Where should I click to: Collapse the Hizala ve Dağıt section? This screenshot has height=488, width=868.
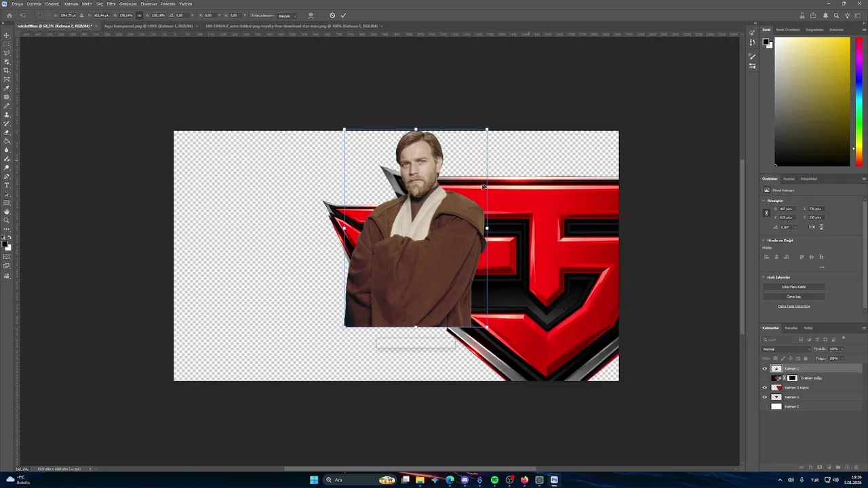pos(764,241)
